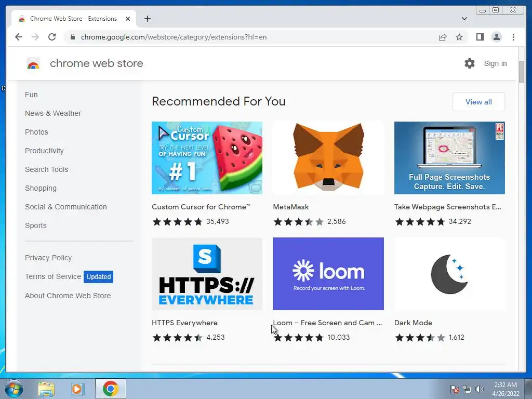Click Custom Cursor for Chrome title

click(201, 207)
